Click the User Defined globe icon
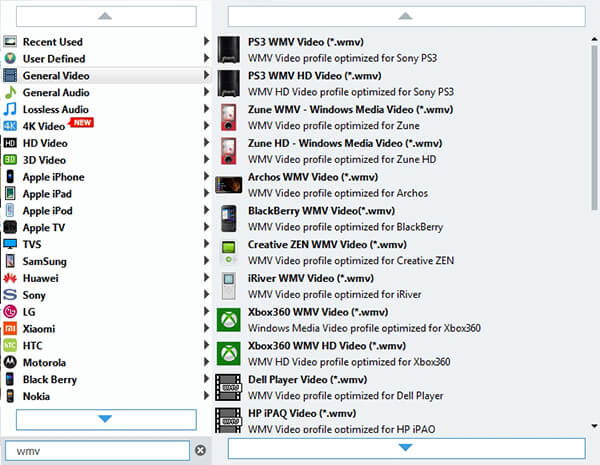Viewport: 600px width, 465px height. click(x=10, y=58)
